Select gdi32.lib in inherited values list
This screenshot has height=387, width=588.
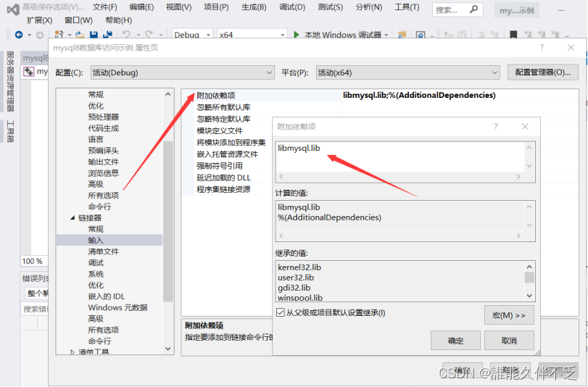point(294,288)
